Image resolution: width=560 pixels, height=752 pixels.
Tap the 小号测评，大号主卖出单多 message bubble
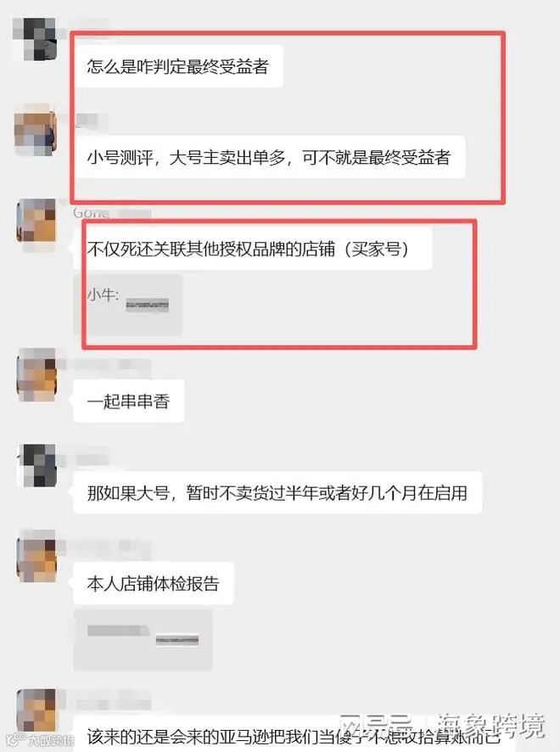coord(269,157)
